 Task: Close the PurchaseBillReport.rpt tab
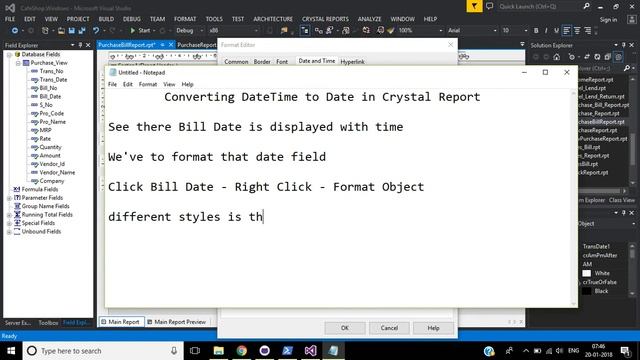tap(171, 45)
